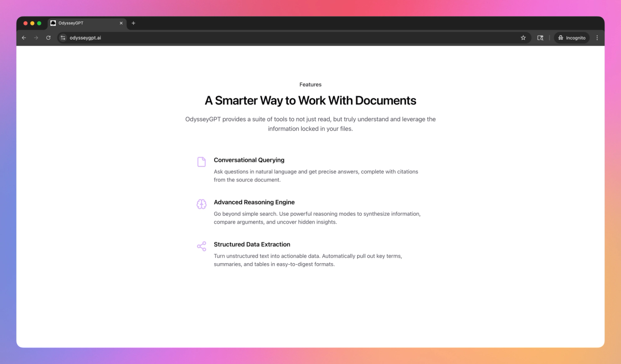The image size is (621, 364).
Task: Click the brain icon beside Advanced Reasoning Engine
Action: click(x=202, y=204)
